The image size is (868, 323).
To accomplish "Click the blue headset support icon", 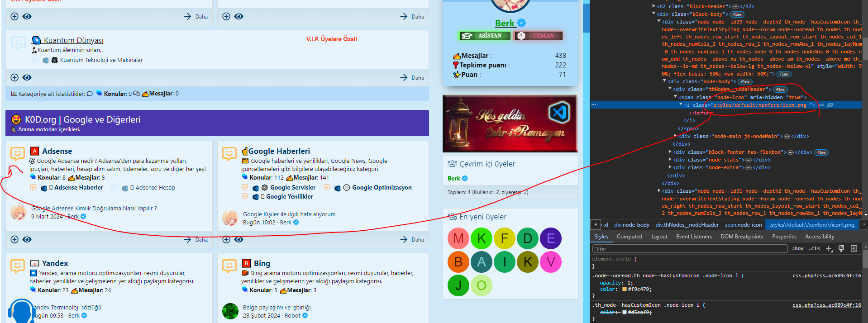I will pyautogui.click(x=21, y=311).
